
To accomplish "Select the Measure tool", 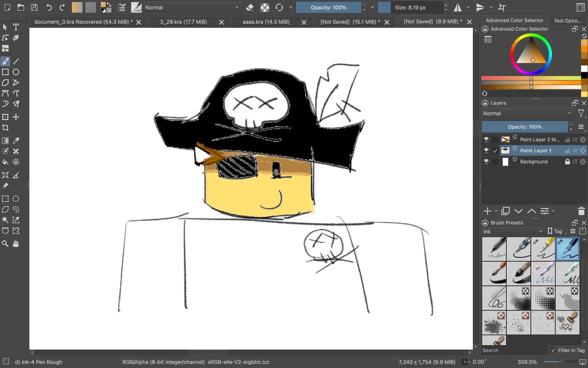I will click(x=16, y=175).
